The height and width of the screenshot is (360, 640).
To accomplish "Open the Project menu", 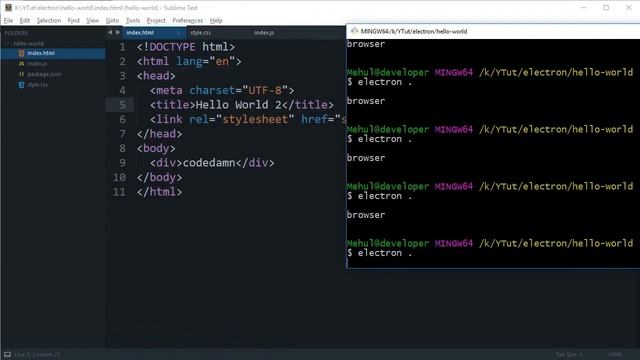I will 156,20.
